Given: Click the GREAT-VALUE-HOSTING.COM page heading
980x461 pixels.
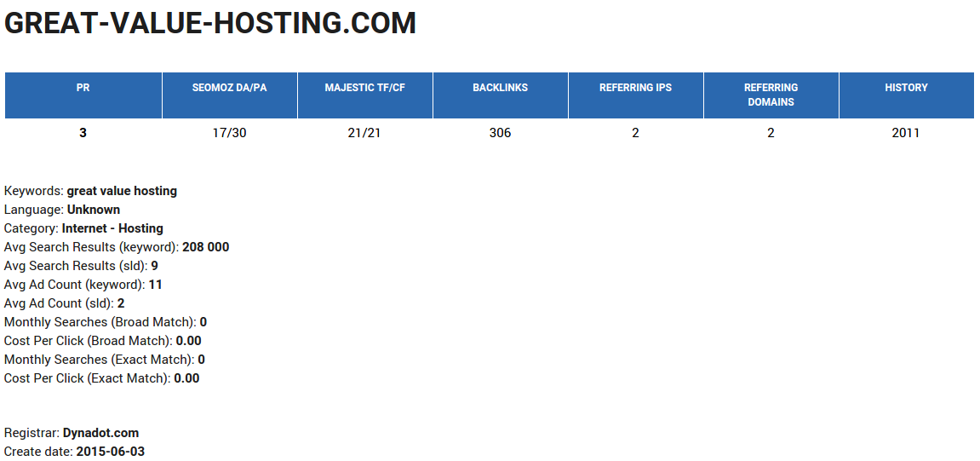Looking at the screenshot, I should (210, 24).
